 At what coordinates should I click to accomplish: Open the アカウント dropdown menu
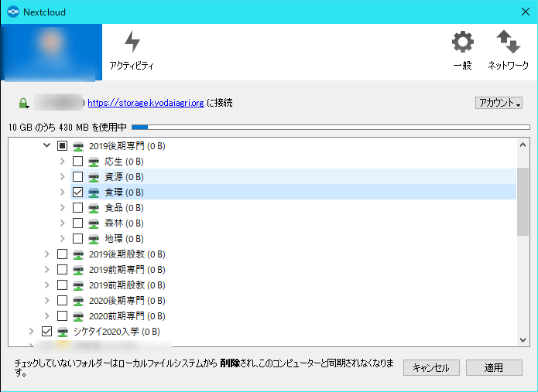(499, 103)
